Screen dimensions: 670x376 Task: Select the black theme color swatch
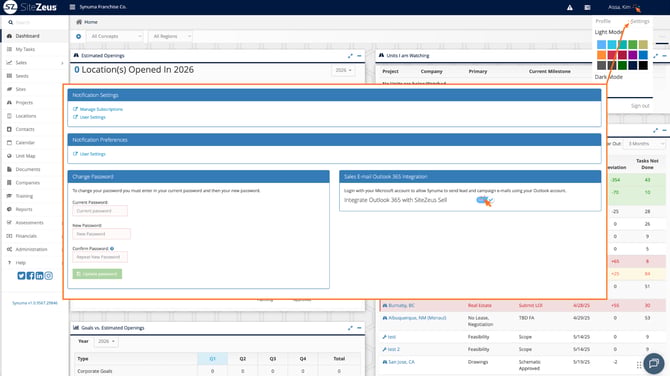(643, 65)
